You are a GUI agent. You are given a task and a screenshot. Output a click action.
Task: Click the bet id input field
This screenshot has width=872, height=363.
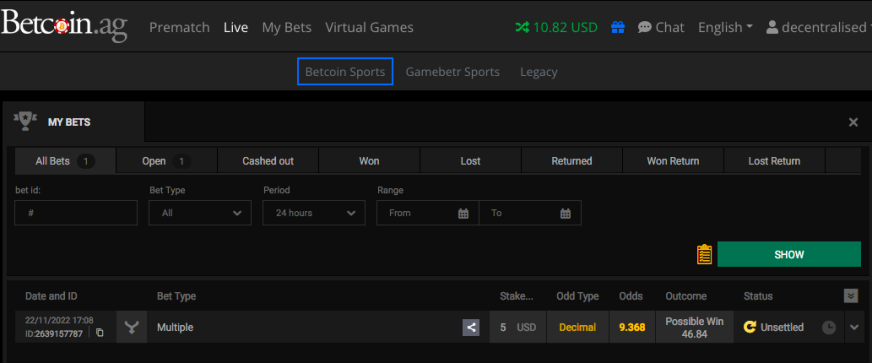(x=76, y=213)
